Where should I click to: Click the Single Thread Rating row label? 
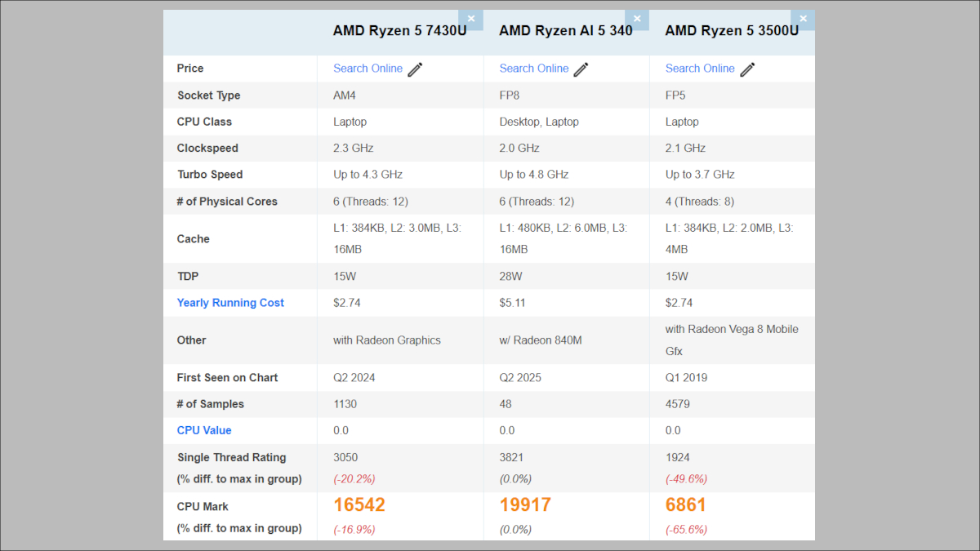231,457
